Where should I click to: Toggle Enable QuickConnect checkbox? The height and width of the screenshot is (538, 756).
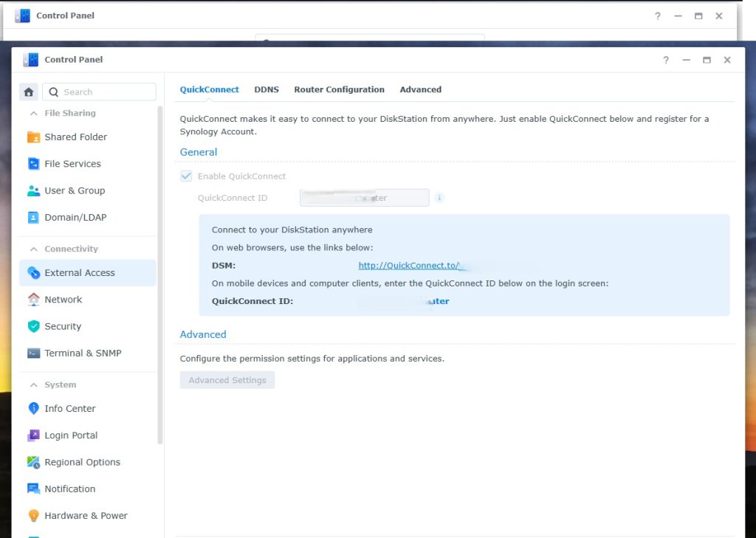[186, 176]
